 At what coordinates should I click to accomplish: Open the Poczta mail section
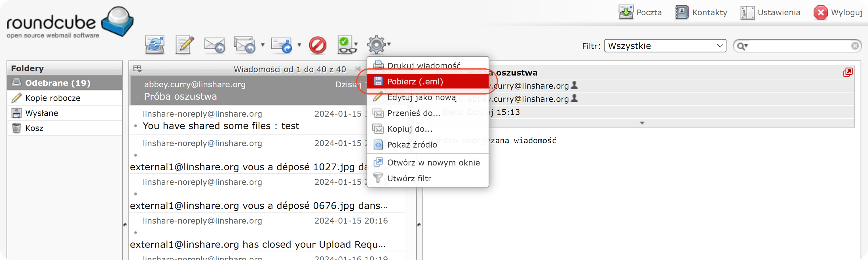[640, 12]
